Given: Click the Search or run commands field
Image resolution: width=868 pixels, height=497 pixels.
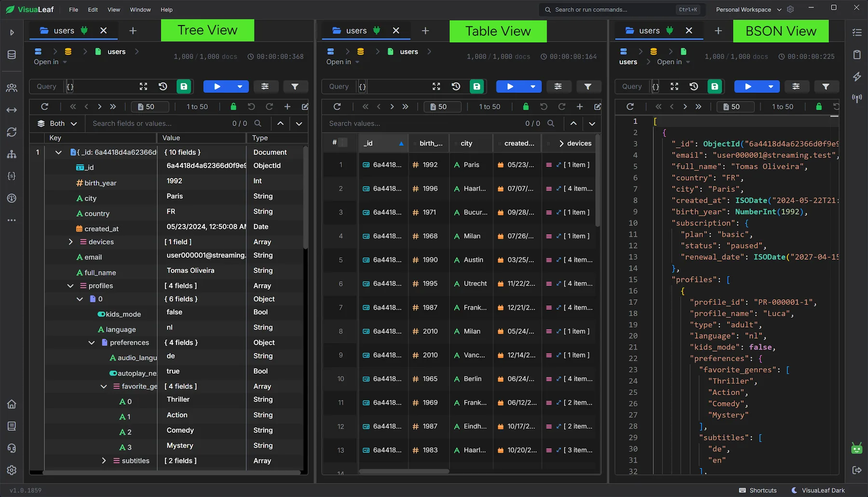Looking at the screenshot, I should pos(622,10).
